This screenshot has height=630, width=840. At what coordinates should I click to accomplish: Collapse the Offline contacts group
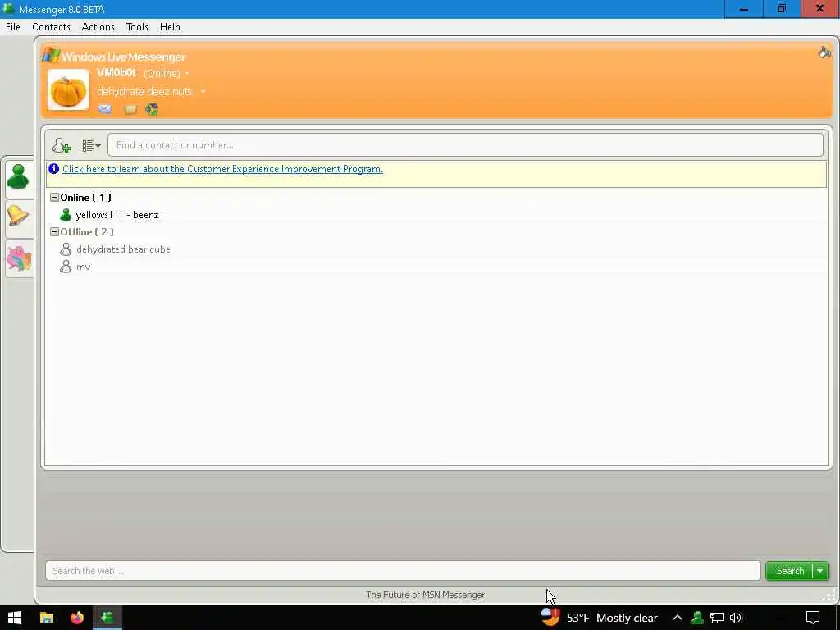click(54, 231)
